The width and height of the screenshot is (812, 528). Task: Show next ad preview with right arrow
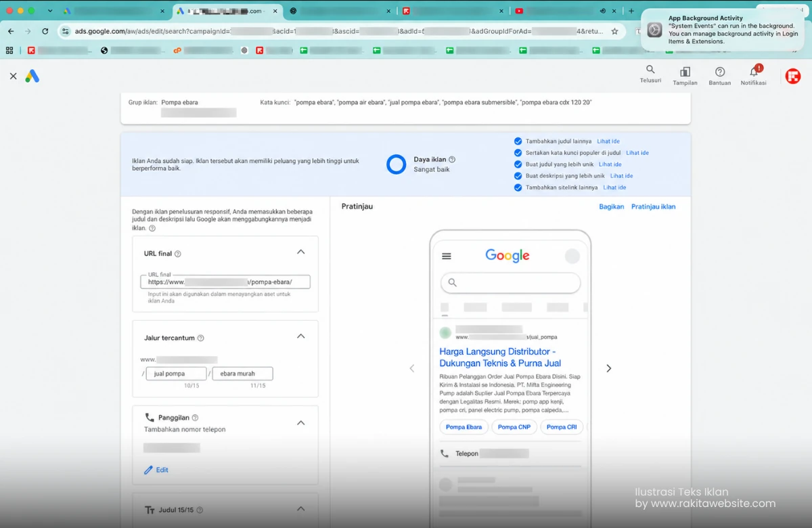tap(608, 368)
